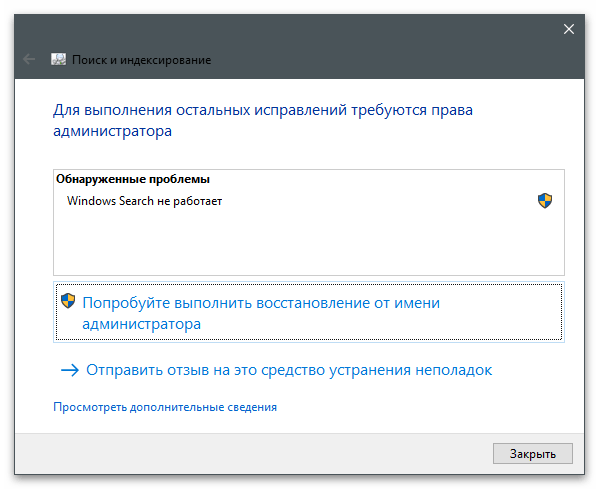
Task: Open Отправить отзыв на это средство link
Action: 289,370
